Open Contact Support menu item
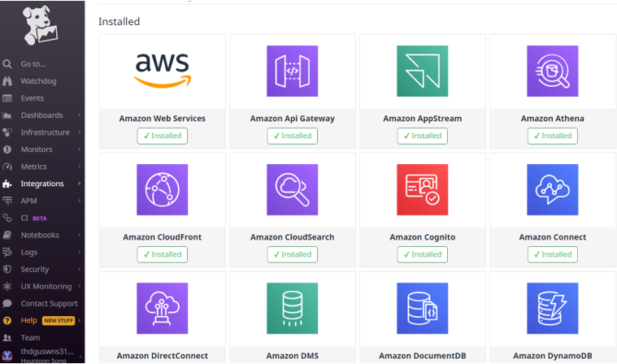 click(50, 303)
